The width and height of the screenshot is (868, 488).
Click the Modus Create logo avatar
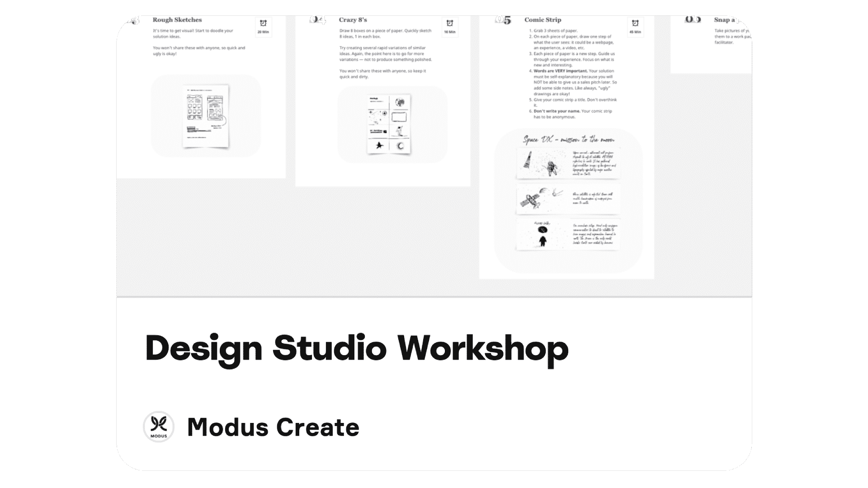(x=159, y=427)
